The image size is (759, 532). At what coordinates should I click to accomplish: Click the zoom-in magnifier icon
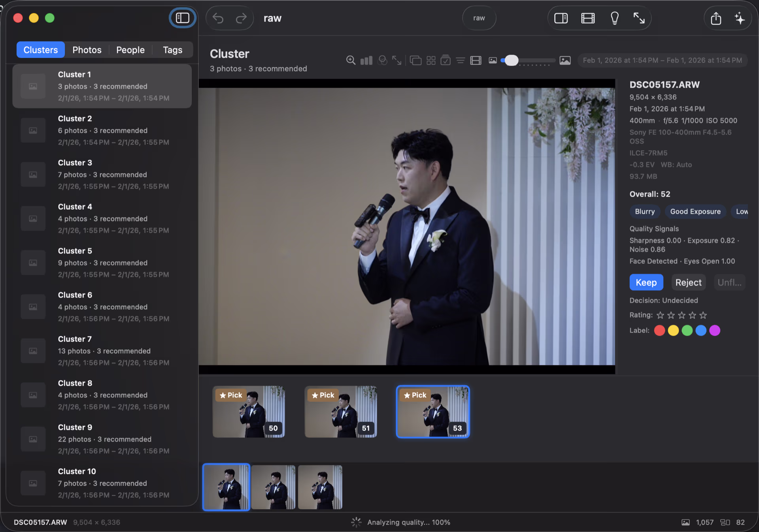tap(350, 60)
